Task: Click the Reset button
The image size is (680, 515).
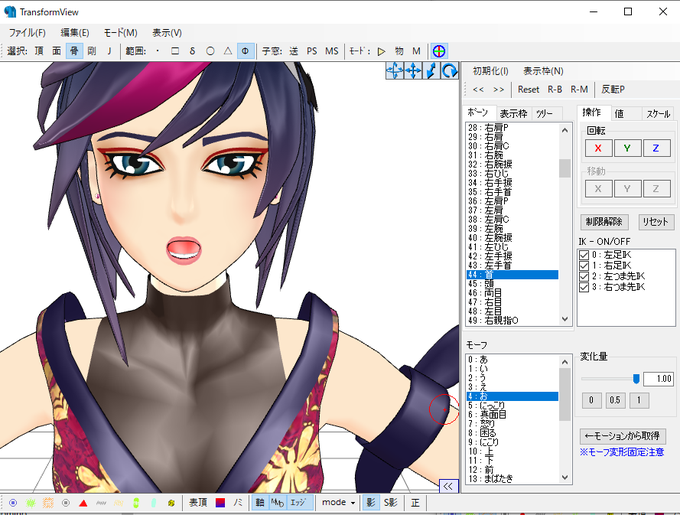Action: click(528, 90)
